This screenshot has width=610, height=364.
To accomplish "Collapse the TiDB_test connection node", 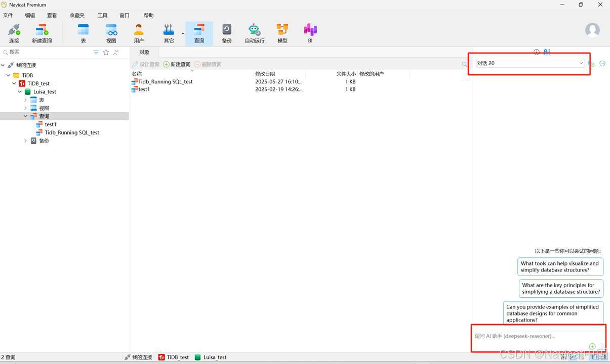I will (x=15, y=83).
